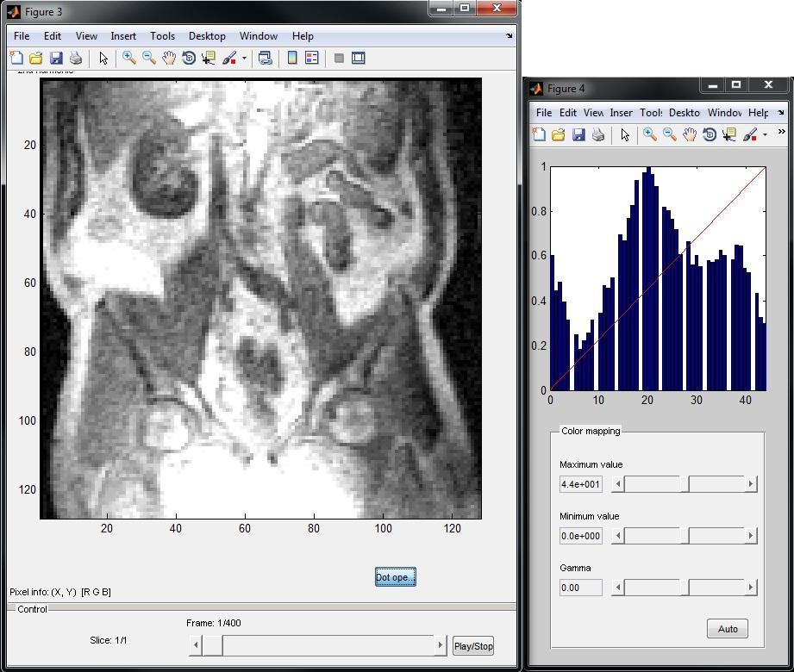Choose Rotate 3D tool in Figure 3
Viewport: 794px width, 672px height.
[189, 58]
